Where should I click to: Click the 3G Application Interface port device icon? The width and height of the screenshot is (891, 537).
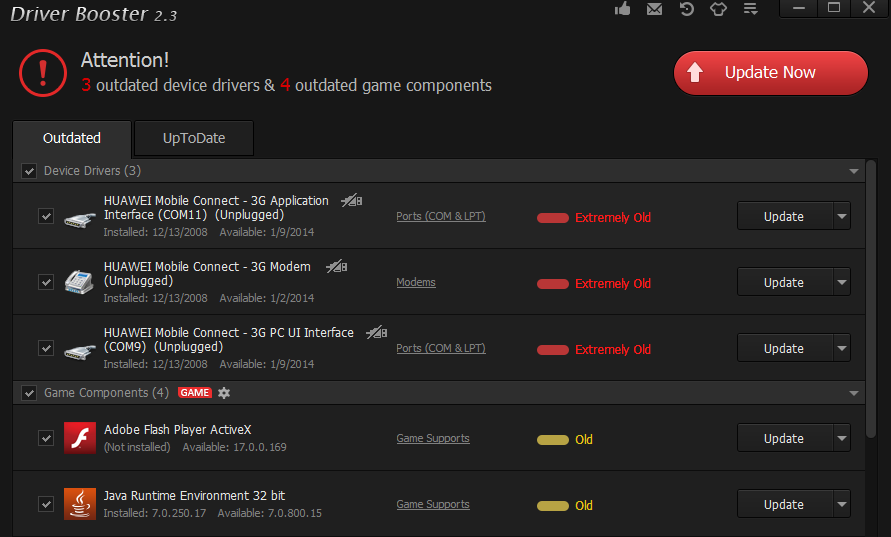tap(80, 218)
